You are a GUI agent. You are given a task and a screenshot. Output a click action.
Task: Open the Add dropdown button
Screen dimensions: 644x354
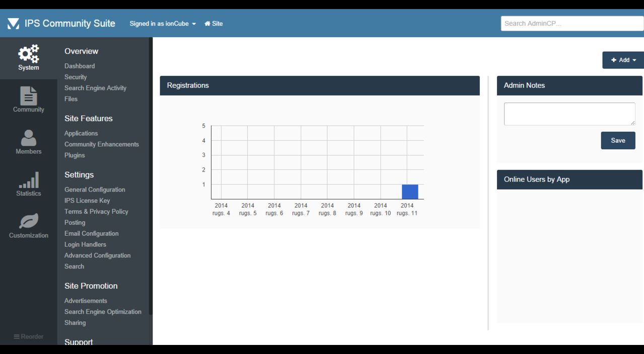623,60
